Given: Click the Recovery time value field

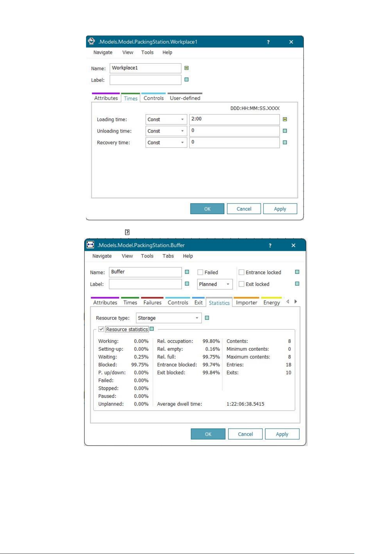Looking at the screenshot, I should click(234, 142).
